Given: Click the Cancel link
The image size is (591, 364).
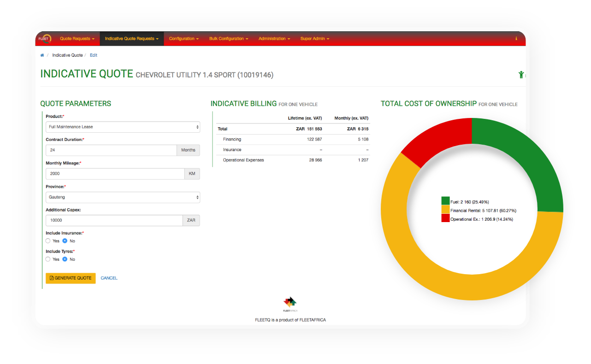Looking at the screenshot, I should [x=109, y=278].
